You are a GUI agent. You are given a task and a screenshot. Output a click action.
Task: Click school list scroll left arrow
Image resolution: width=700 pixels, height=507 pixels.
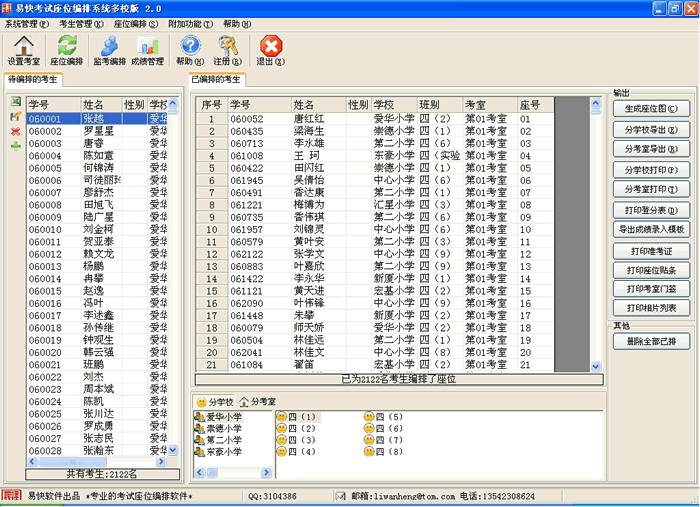pos(200,472)
